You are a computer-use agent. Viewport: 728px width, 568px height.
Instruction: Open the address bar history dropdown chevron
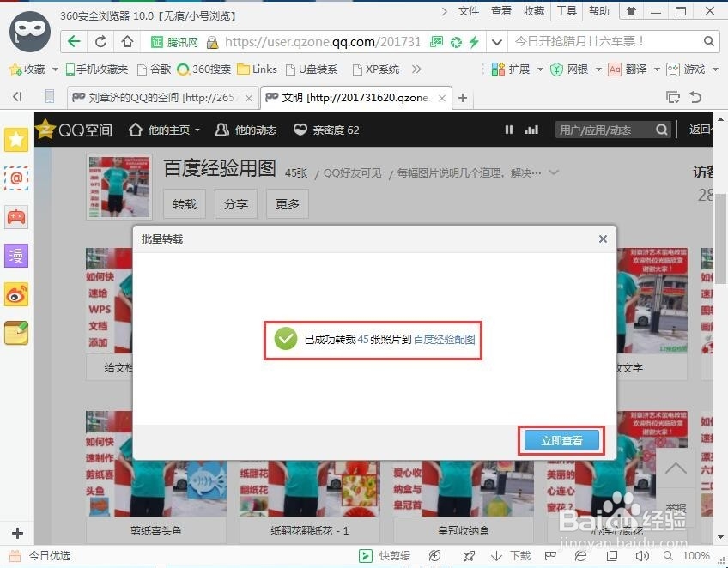tap(496, 40)
